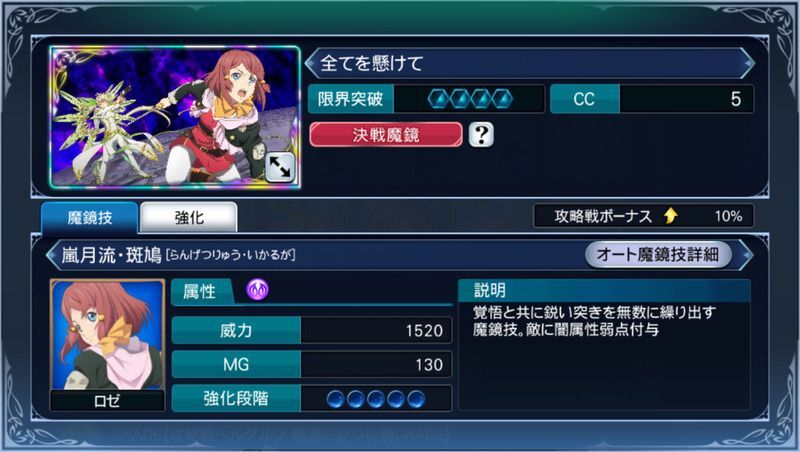Click the red 決戦魔鏡 button

(386, 135)
